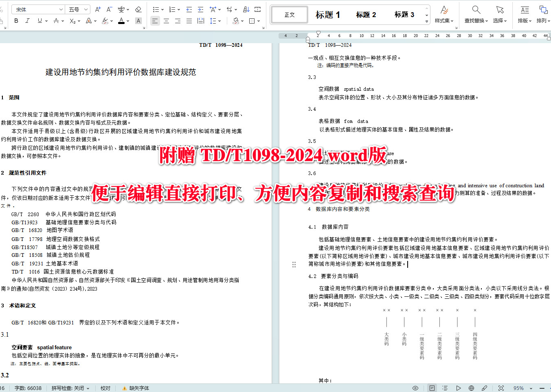Click the show/hide marks dotted box icon
The image size is (551, 392).
tap(257, 9)
